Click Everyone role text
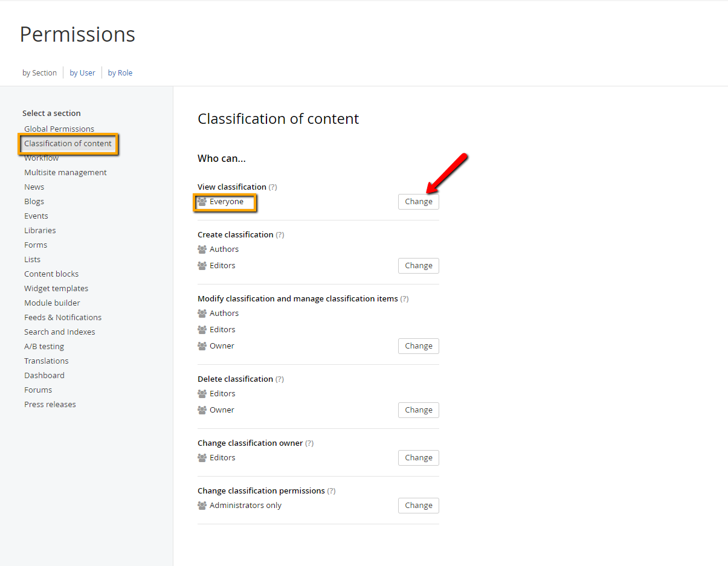Image resolution: width=728 pixels, height=566 pixels. tap(227, 202)
